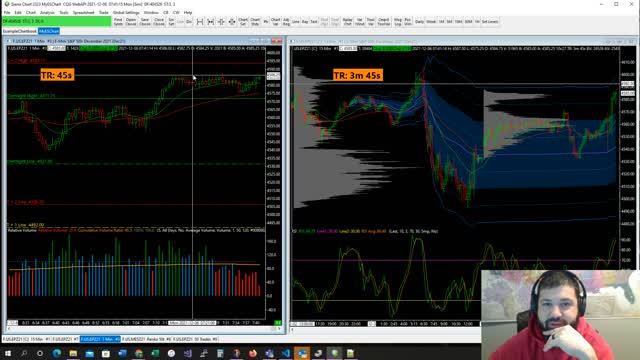Open the Tools menu
The height and width of the screenshot is (360, 640).
coord(64,13)
